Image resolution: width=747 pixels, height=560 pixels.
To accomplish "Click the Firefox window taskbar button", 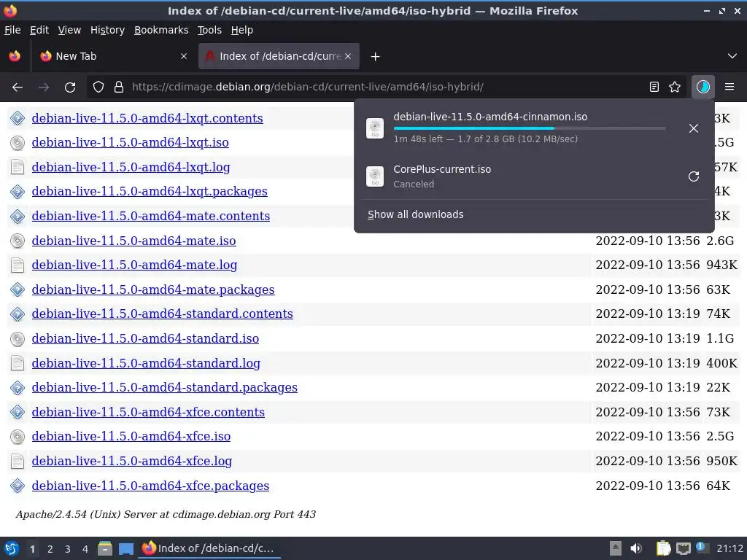I will pos(209,548).
